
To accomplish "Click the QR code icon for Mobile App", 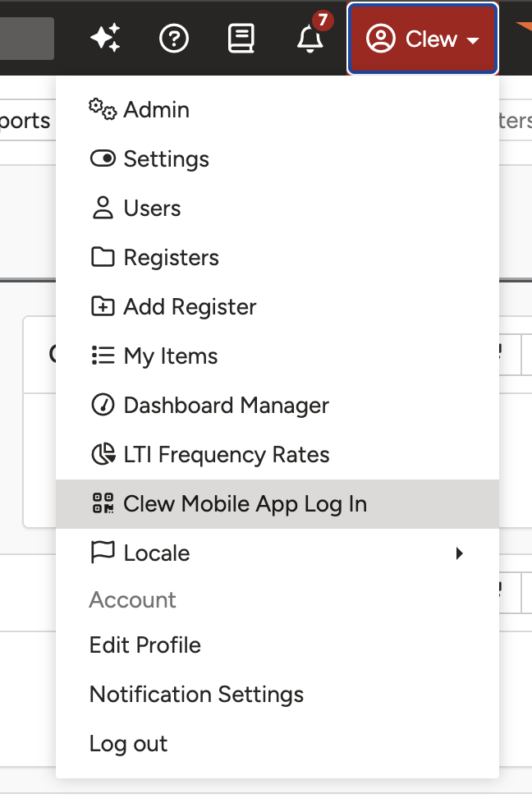I will (103, 502).
